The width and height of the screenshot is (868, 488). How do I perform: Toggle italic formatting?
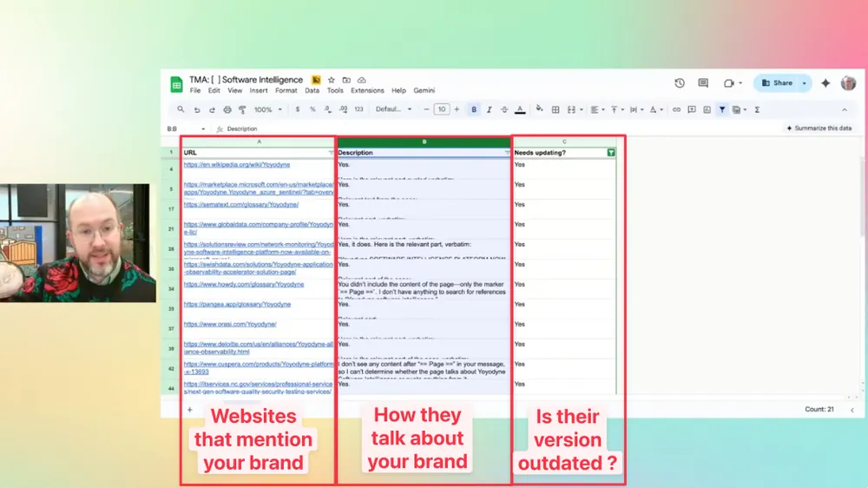(490, 109)
